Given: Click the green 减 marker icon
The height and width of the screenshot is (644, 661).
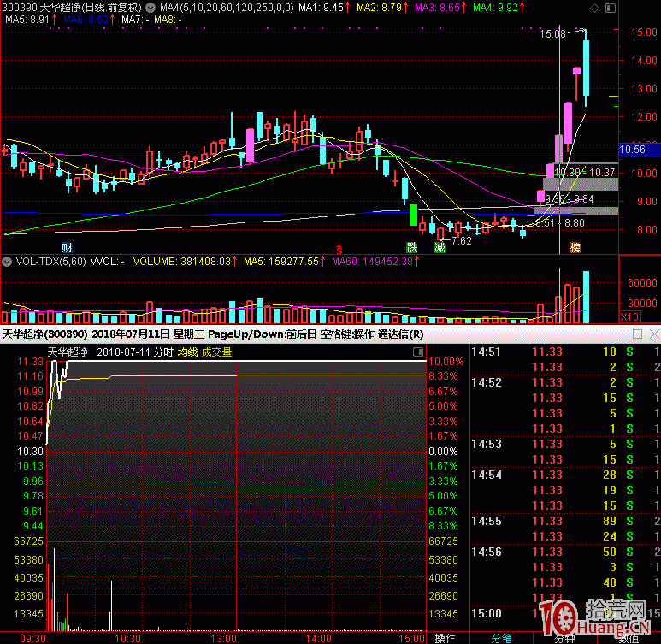Looking at the screenshot, I should 440,247.
